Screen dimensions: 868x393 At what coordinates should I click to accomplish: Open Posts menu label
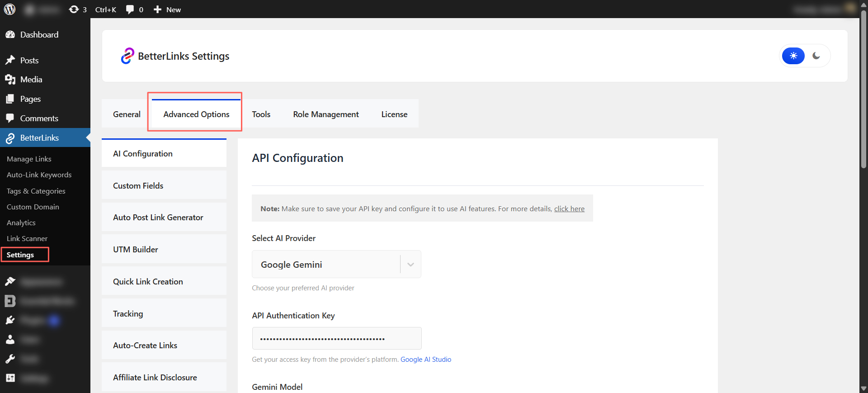pyautogui.click(x=29, y=61)
